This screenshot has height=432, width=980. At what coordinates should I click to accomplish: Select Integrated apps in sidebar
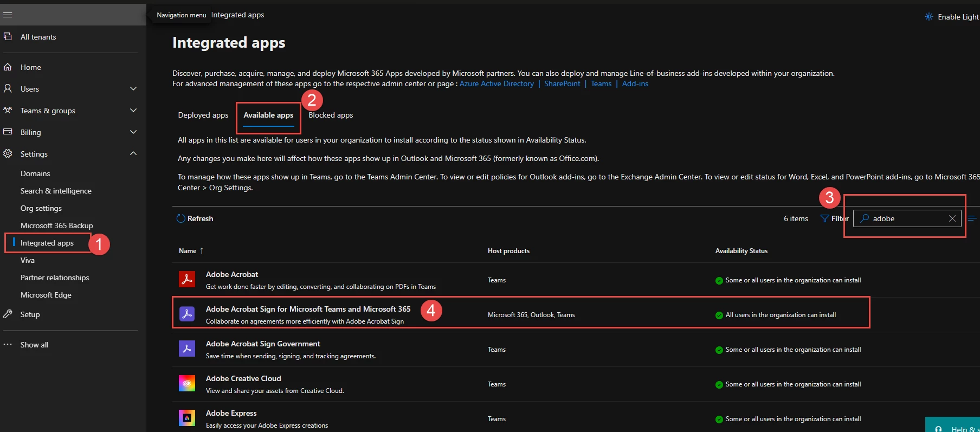point(47,243)
